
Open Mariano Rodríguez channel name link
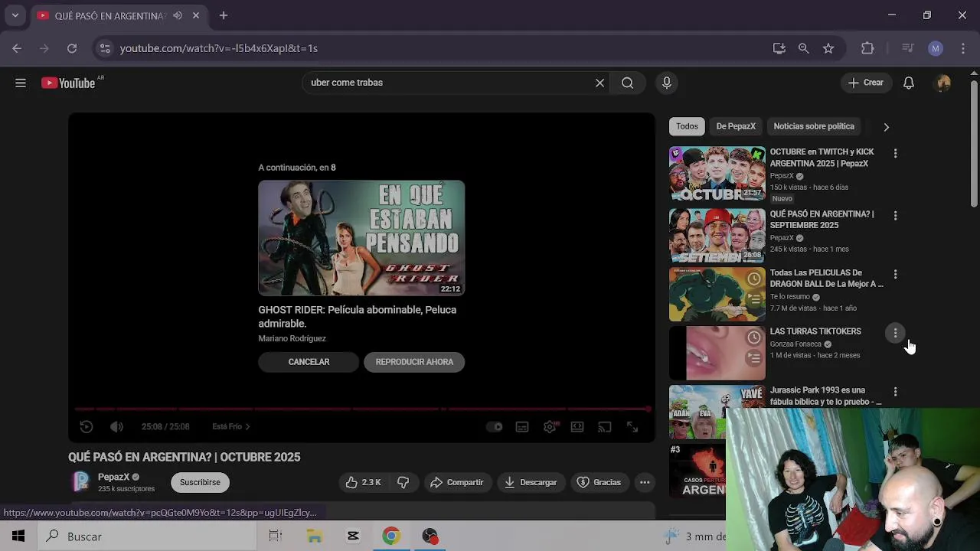pyautogui.click(x=292, y=338)
